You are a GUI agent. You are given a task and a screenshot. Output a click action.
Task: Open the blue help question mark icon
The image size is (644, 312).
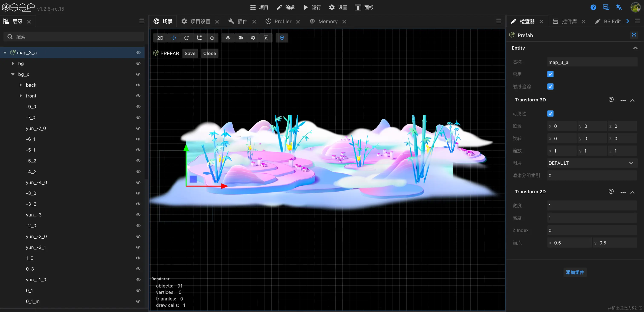(x=593, y=7)
